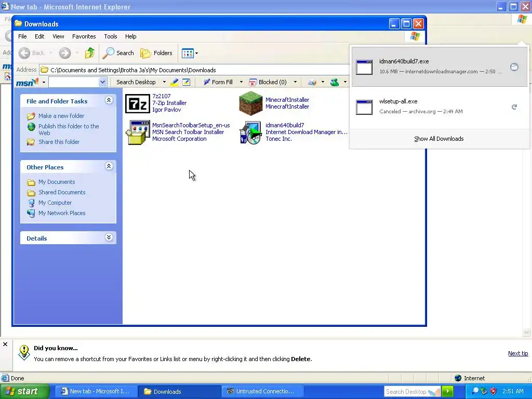Open containing folder for idman640build7.exe download

514,67
